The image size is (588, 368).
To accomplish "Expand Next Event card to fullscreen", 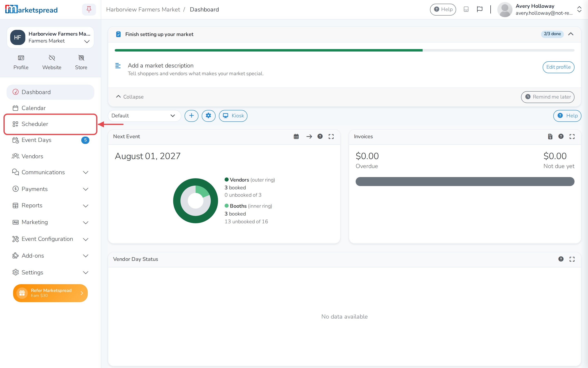I will point(331,137).
